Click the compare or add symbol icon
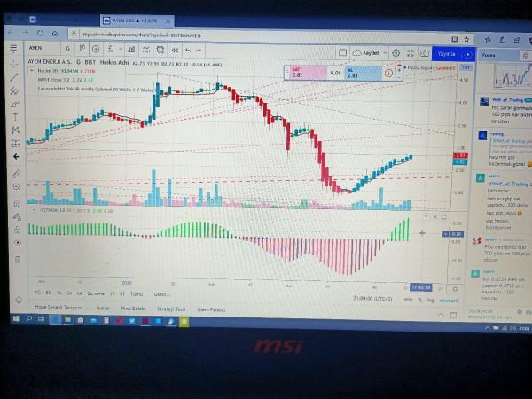The height and width of the screenshot is (399, 532). coord(96,49)
